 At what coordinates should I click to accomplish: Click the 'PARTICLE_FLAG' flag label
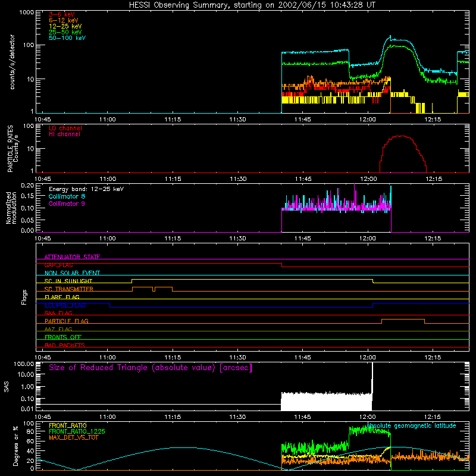point(67,321)
